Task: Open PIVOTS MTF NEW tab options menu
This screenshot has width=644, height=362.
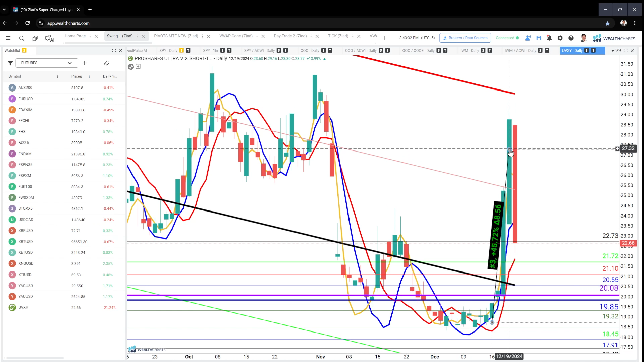Action: pyautogui.click(x=202, y=36)
